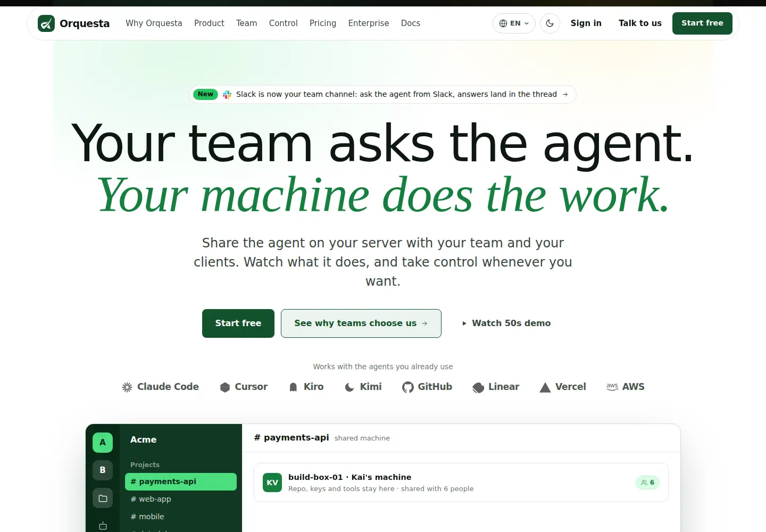766x532 pixels.
Task: Open the Slack team channel announcement
Action: (383, 94)
